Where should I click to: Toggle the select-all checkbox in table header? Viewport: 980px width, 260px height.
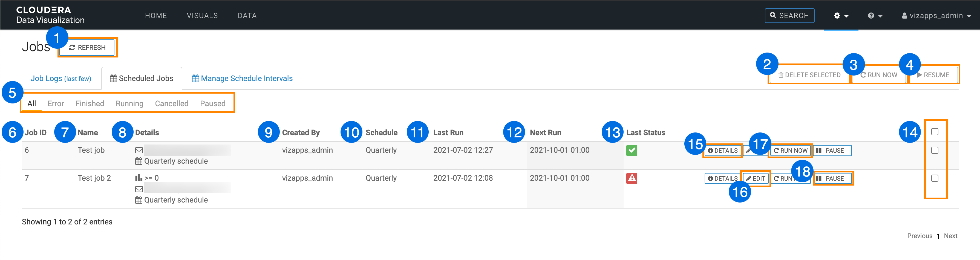(x=934, y=132)
